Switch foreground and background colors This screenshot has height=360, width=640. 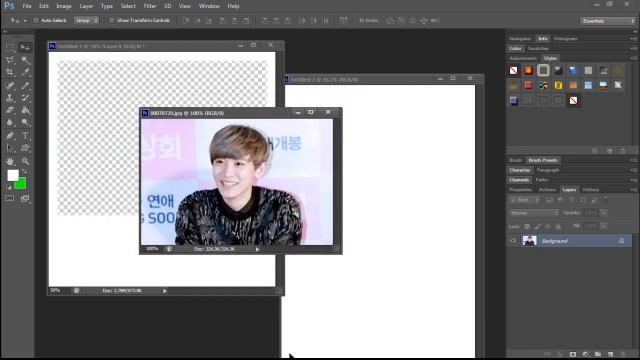point(24,171)
